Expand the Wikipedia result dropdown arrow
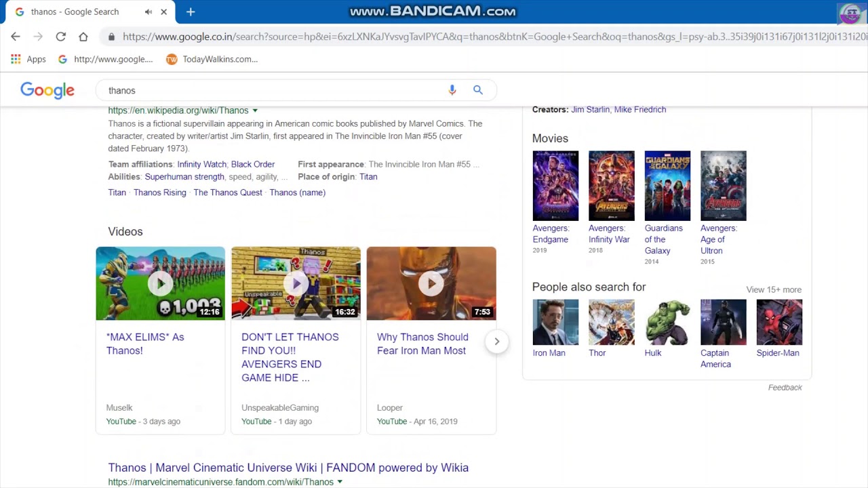Screen dimensions: 868x488 point(255,110)
